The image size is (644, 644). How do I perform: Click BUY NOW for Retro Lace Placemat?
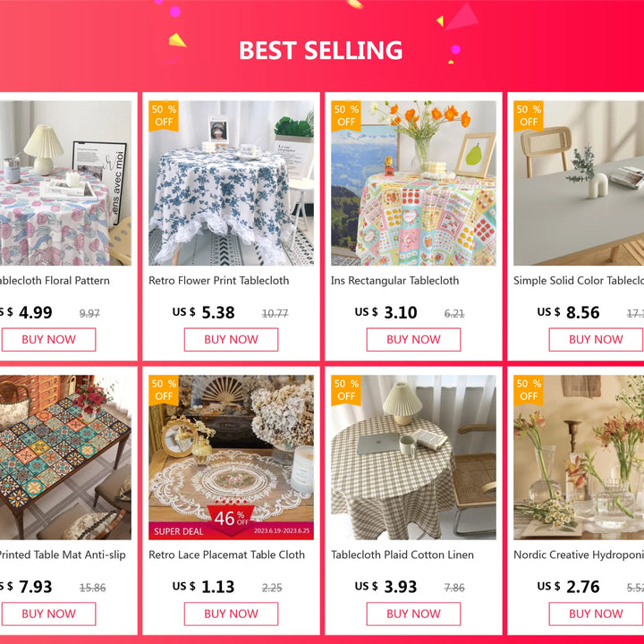pyautogui.click(x=231, y=614)
